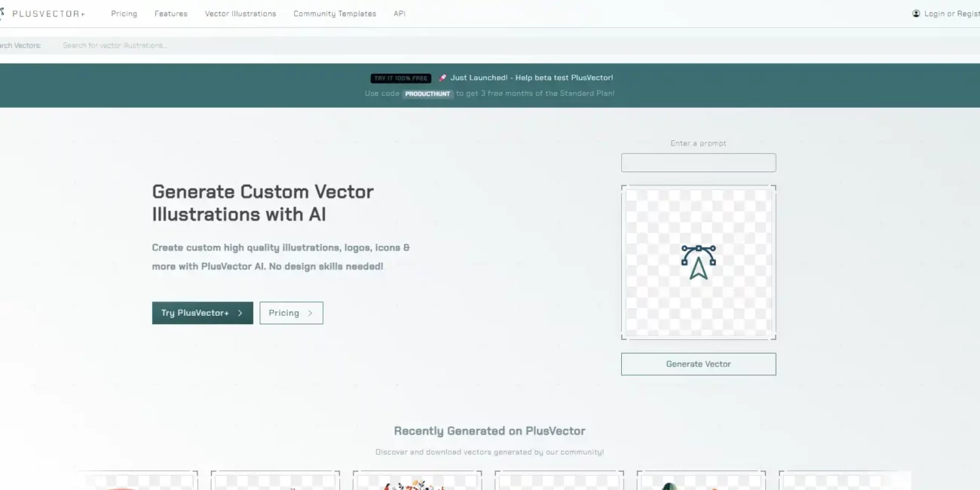980x490 pixels.
Task: Click the rocket emoji in the launch banner
Action: 443,78
